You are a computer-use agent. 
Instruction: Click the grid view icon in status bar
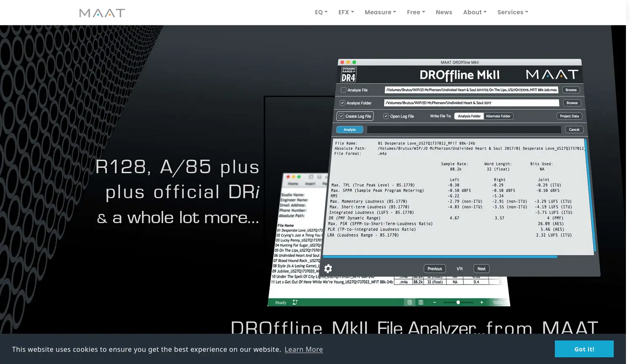[409, 302]
